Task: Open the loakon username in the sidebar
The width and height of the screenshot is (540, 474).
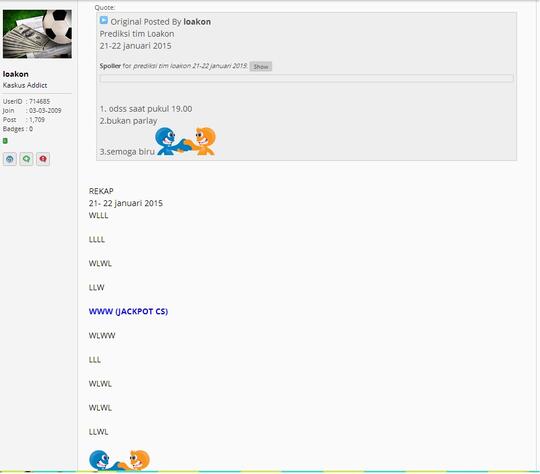Action: click(x=15, y=74)
